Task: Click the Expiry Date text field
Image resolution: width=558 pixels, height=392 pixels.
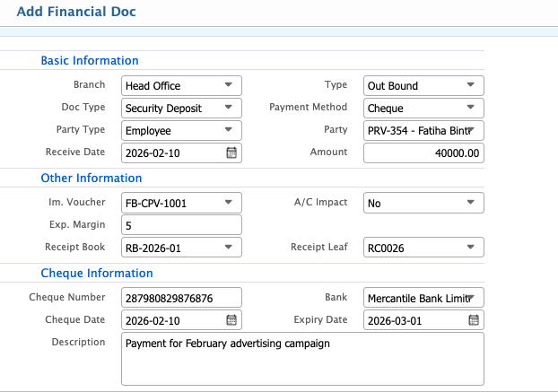Action: click(414, 320)
